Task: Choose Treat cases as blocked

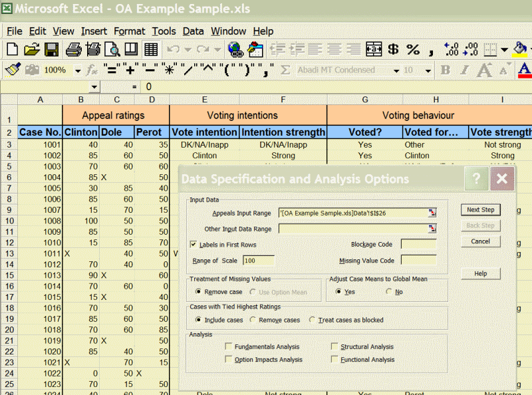Action: click(x=312, y=320)
